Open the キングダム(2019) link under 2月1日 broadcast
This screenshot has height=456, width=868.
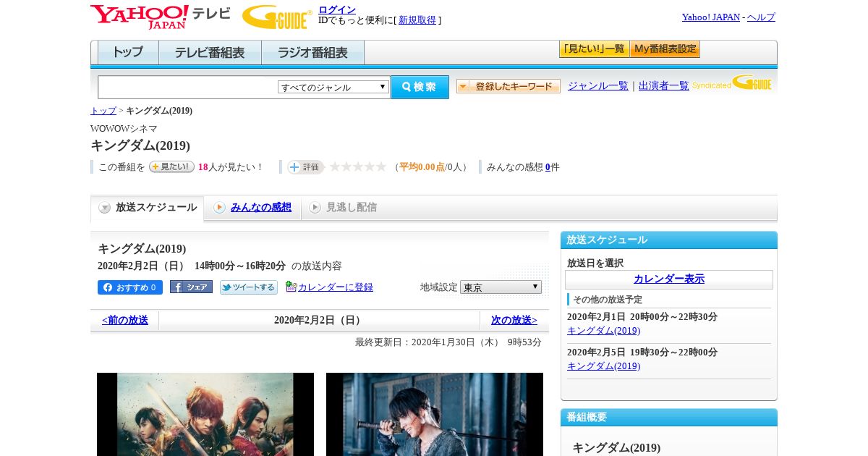tap(604, 331)
